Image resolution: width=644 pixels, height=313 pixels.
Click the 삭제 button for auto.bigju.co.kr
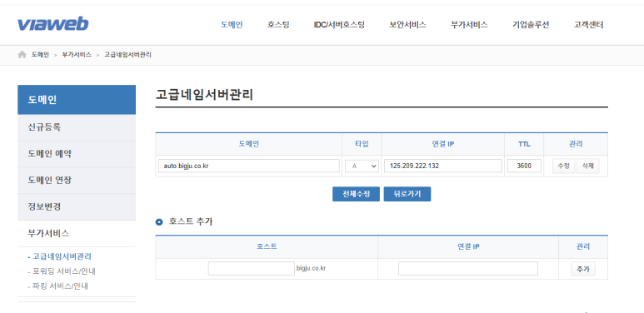point(587,166)
